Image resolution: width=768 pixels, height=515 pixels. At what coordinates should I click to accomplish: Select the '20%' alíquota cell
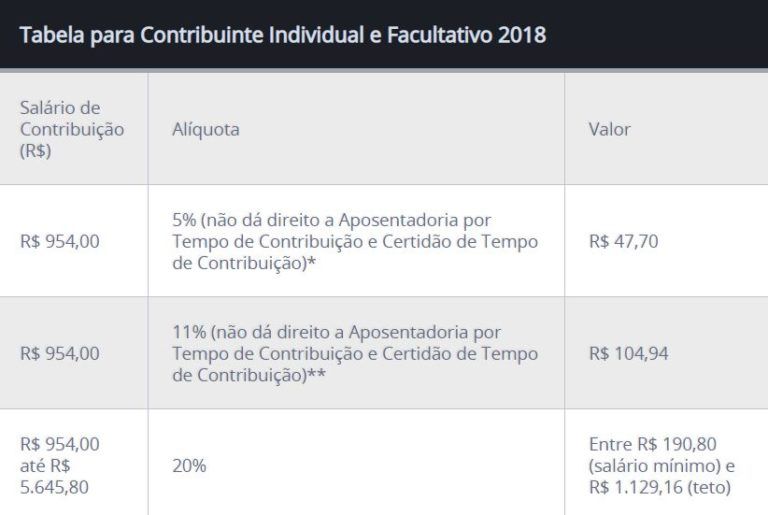pos(189,465)
